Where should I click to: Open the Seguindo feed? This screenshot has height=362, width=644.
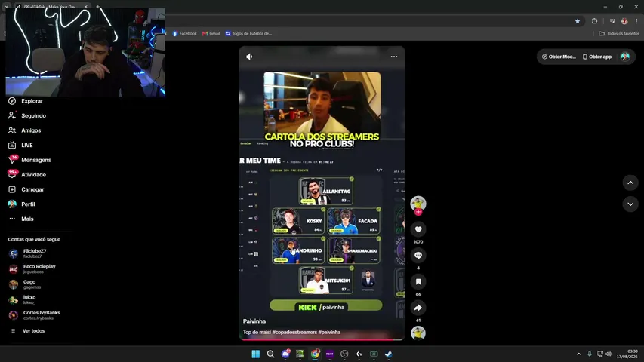[27, 115]
